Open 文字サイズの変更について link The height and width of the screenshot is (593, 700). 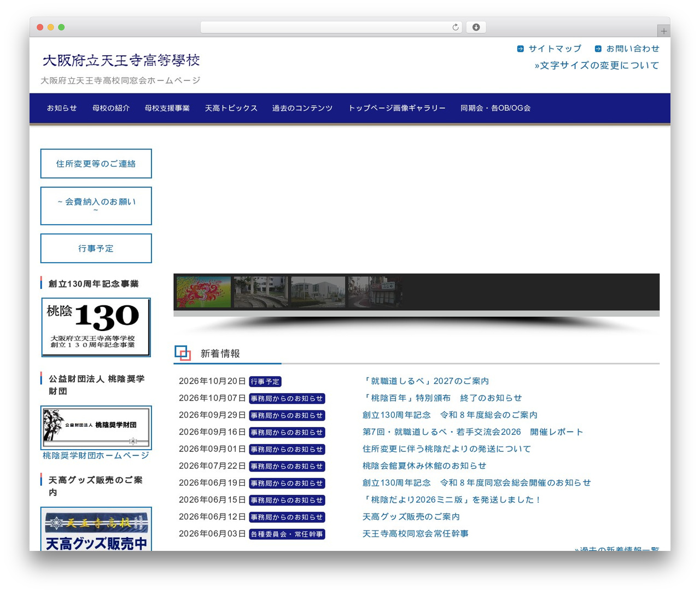point(597,66)
